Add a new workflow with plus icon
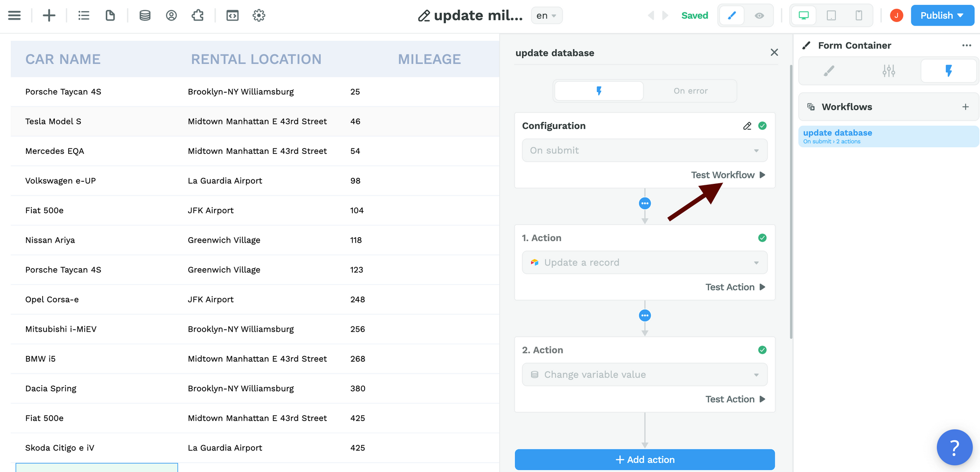The height and width of the screenshot is (472, 980). [965, 107]
